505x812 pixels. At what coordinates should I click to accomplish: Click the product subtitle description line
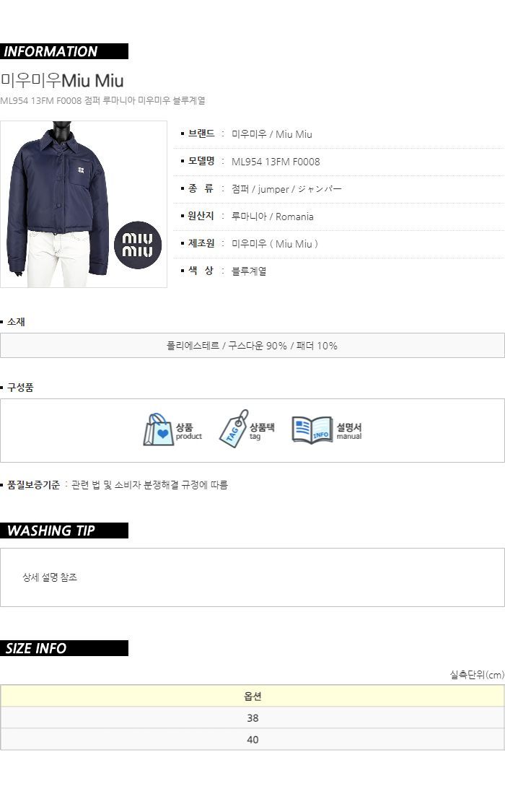102,100
